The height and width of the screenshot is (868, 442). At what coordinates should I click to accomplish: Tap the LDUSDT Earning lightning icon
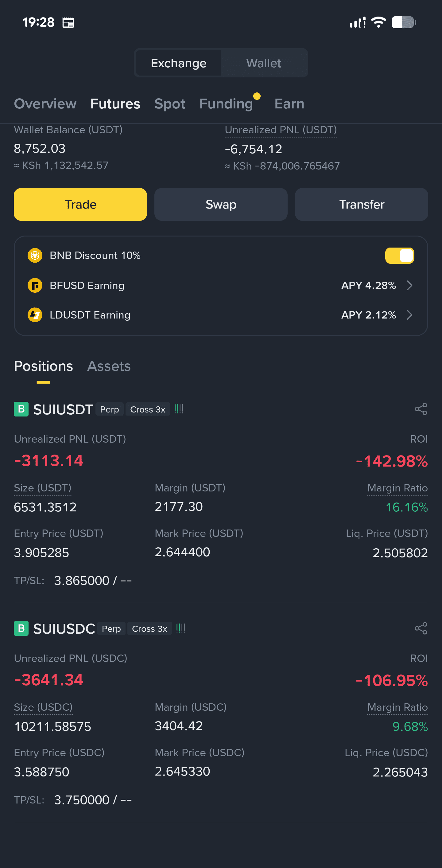tap(35, 315)
